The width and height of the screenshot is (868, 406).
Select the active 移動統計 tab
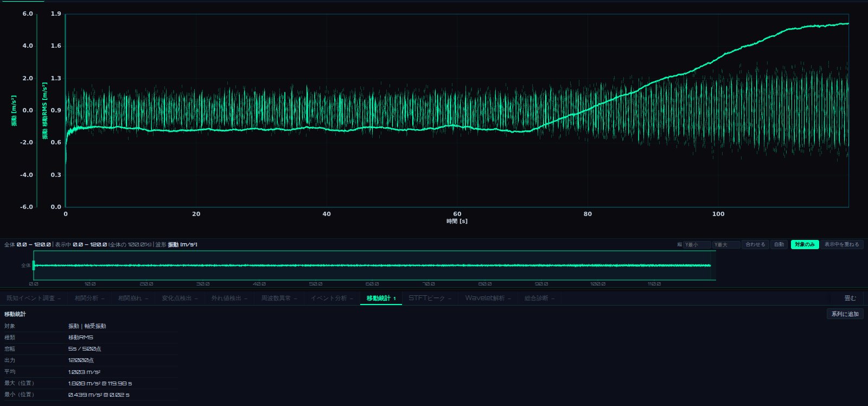(x=381, y=299)
